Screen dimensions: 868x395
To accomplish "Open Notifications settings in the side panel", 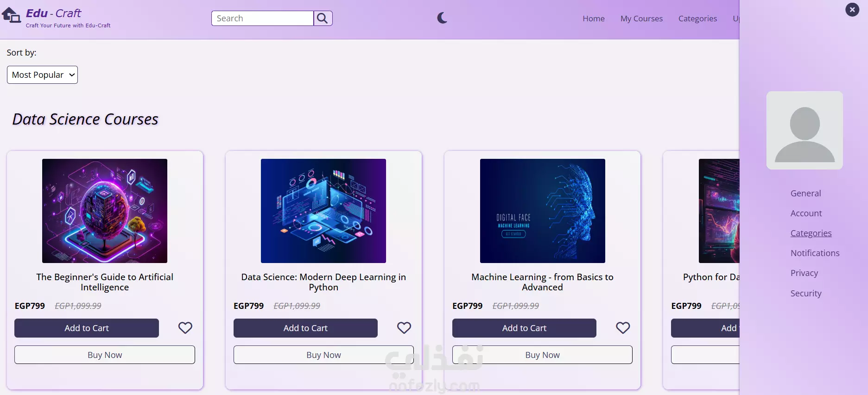I will click(815, 253).
